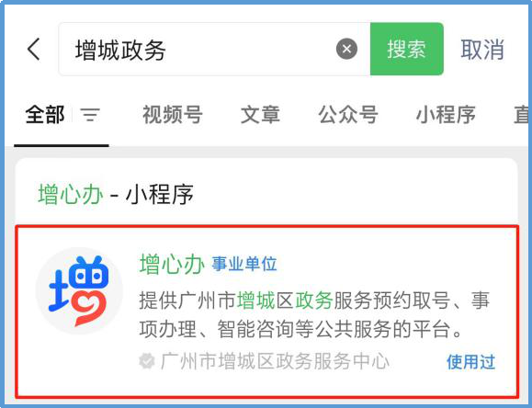Image resolution: width=532 pixels, height=408 pixels.
Task: Open the filter icon beside 全部
Action: [90, 115]
